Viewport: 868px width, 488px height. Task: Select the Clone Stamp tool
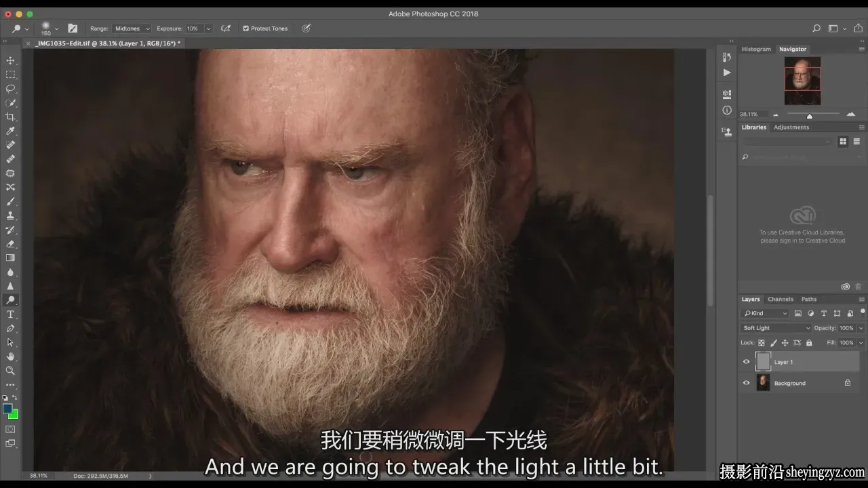10,216
